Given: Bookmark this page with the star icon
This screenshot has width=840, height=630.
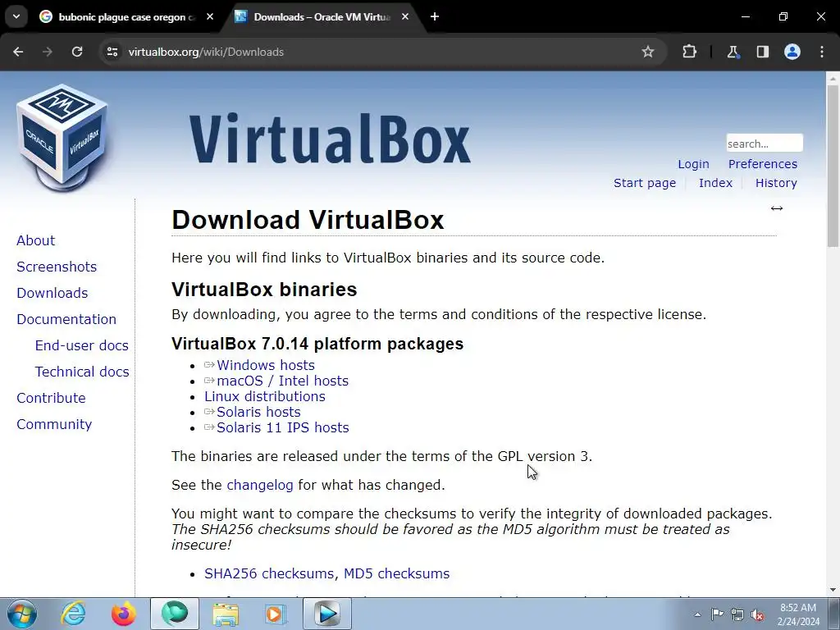Looking at the screenshot, I should [x=648, y=52].
